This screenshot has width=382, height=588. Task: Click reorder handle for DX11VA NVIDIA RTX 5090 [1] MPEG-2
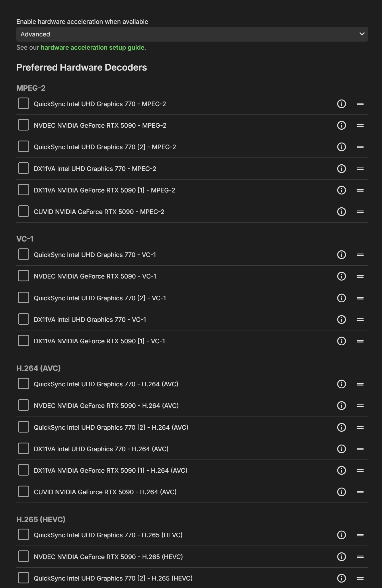pos(360,190)
